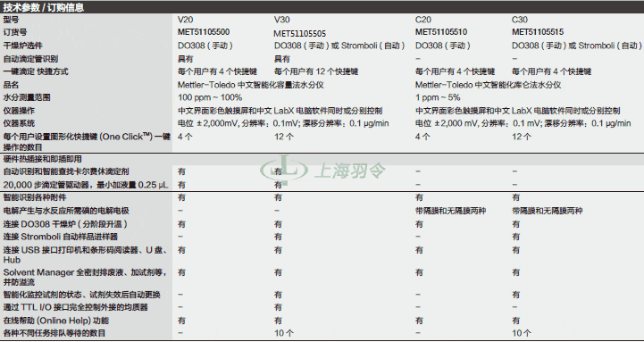Select the 20,000 步滴定管驱动器 row label

point(86,185)
